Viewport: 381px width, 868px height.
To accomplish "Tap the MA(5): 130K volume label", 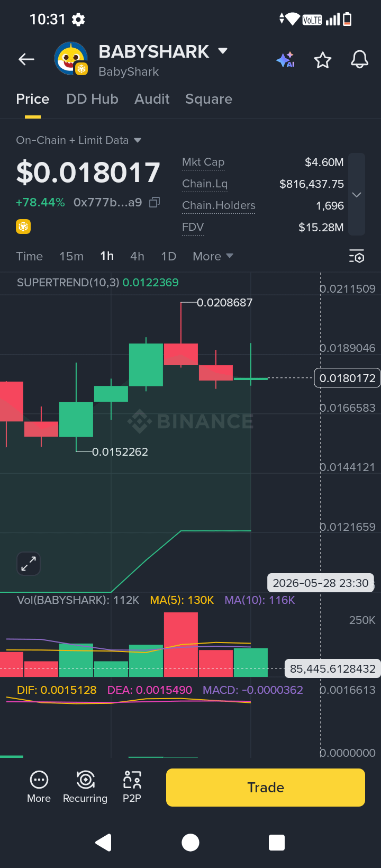I will [182, 600].
